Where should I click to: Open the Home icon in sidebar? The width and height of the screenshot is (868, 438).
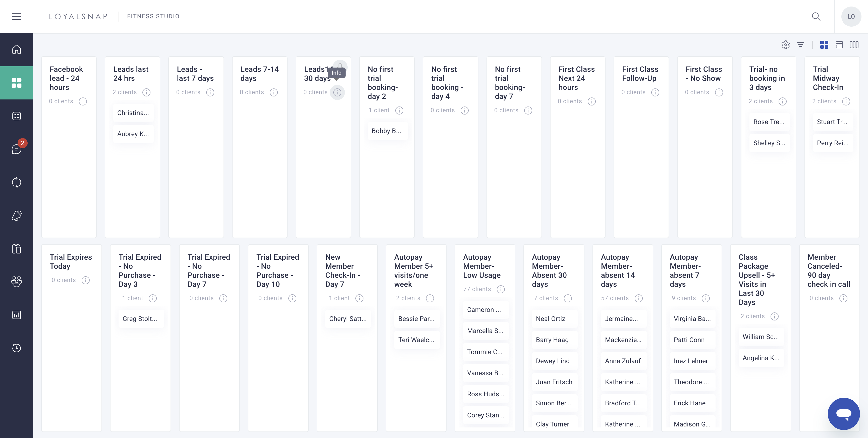[17, 49]
